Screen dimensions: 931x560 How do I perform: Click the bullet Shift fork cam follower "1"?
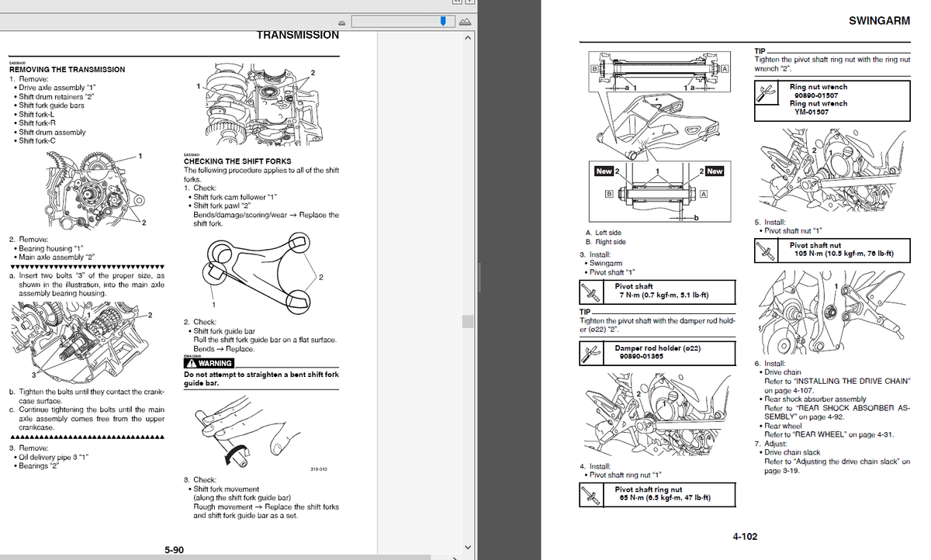click(233, 197)
